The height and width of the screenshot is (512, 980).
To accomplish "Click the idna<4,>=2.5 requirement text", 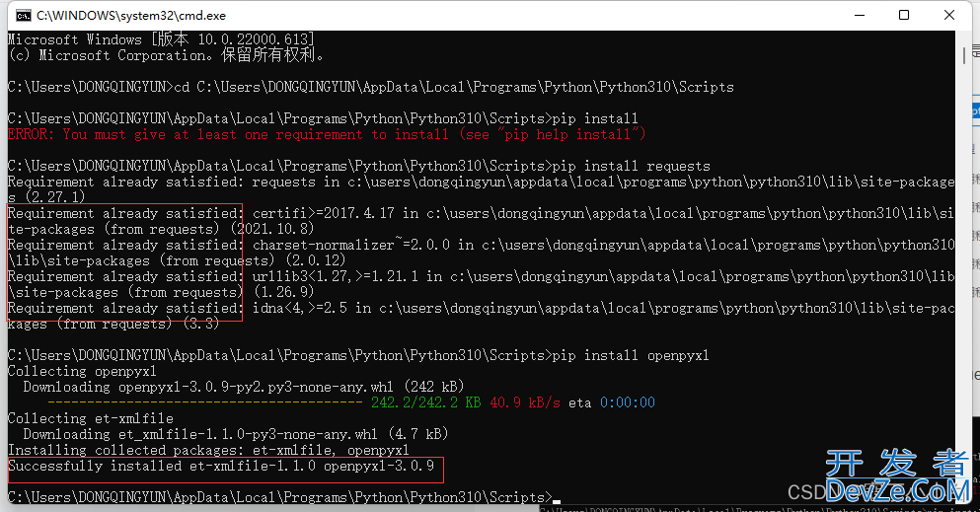I will (x=299, y=308).
